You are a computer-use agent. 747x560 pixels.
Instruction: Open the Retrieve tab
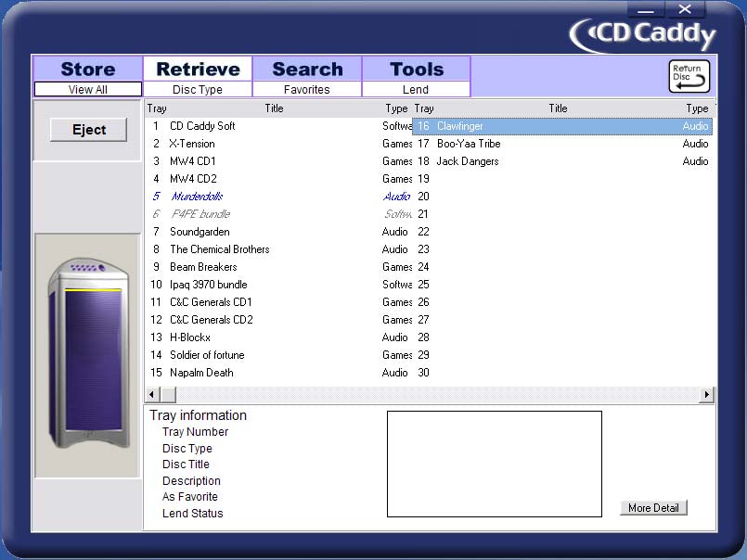[x=198, y=69]
